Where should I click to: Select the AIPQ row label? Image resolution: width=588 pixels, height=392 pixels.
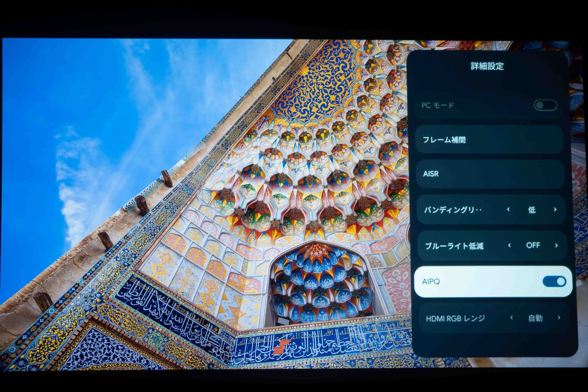pos(432,282)
